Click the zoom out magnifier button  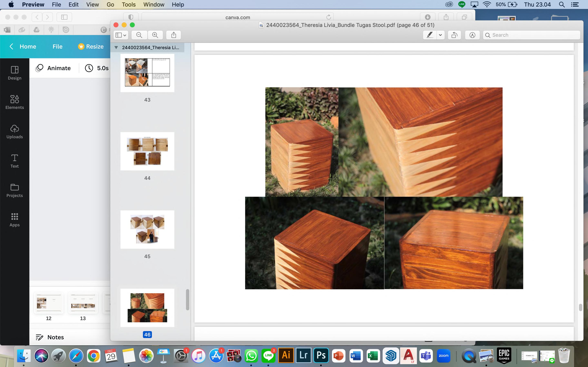coord(139,35)
